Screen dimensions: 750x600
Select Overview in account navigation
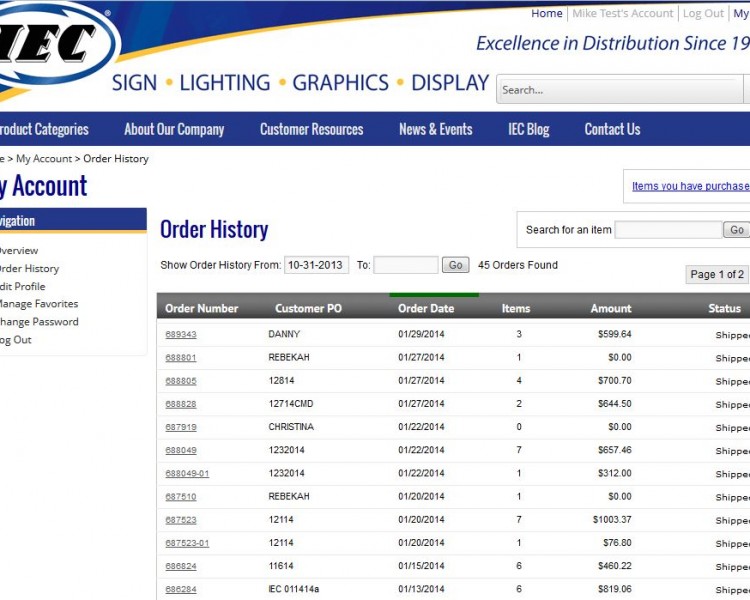click(x=18, y=250)
